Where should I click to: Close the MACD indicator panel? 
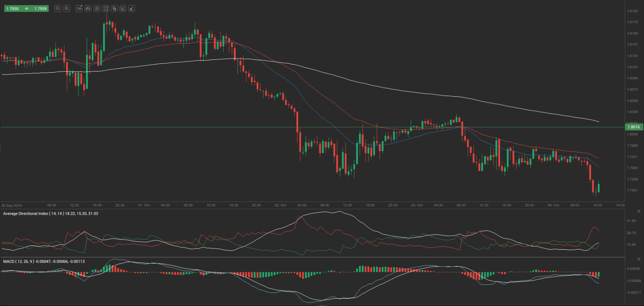tap(639, 259)
